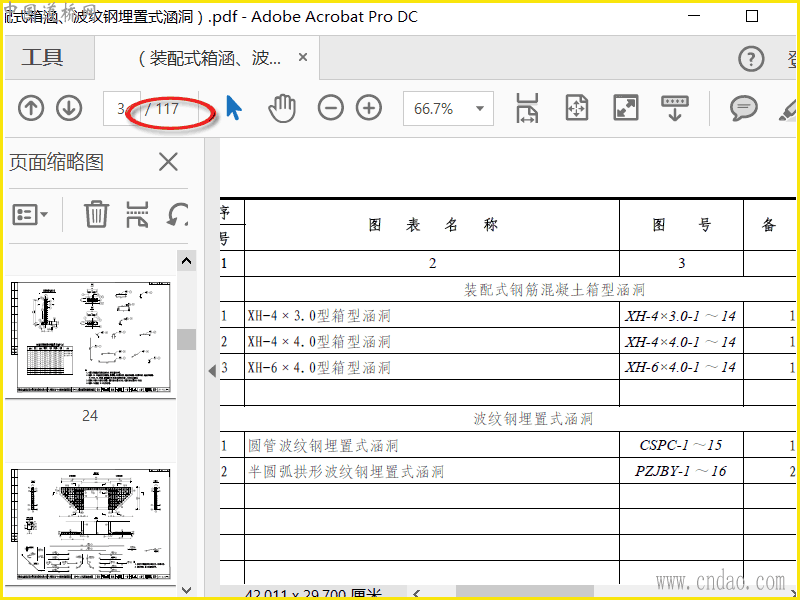Image resolution: width=800 pixels, height=600 pixels.
Task: Click horizontal scrollbar left arrow
Action: 417,593
